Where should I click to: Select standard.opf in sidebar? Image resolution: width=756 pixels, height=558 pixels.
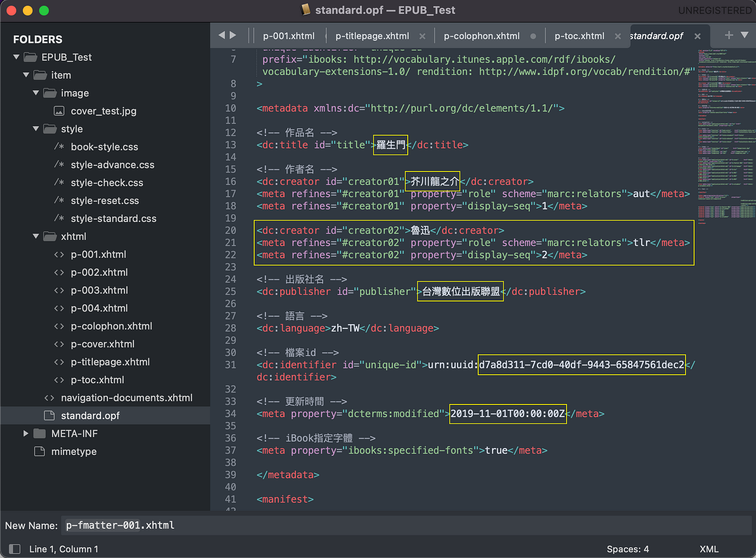tap(90, 416)
